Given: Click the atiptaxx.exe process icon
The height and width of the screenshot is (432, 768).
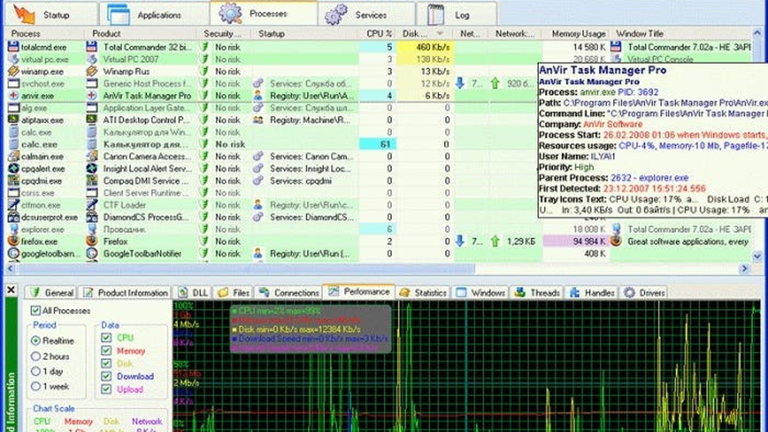Looking at the screenshot, I should click(13, 120).
